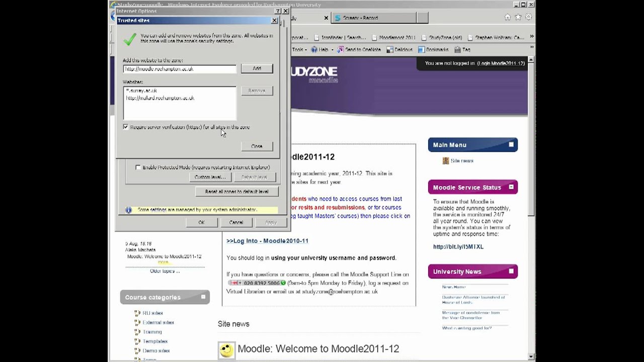This screenshot has height=362, width=644.
Task: Click the scrollbar up arrow
Action: [x=531, y=60]
